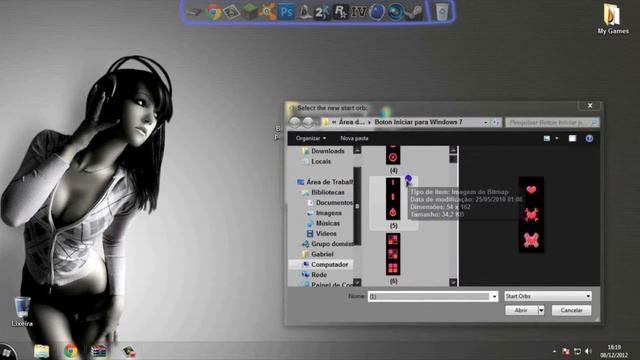Click Nova pasta in the toolbar

pyautogui.click(x=354, y=138)
